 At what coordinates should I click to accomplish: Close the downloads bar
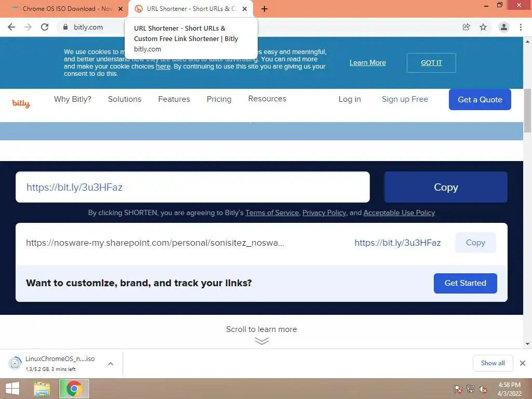523,363
